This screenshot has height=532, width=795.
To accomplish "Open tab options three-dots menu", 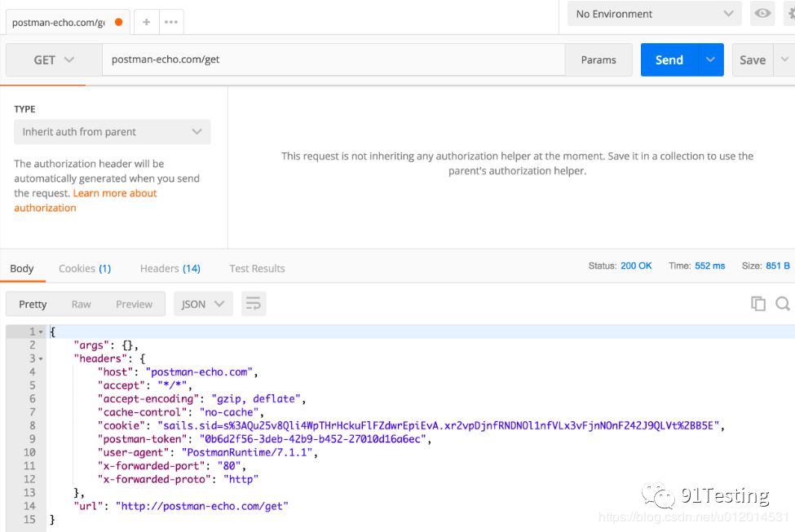I will pos(171,22).
